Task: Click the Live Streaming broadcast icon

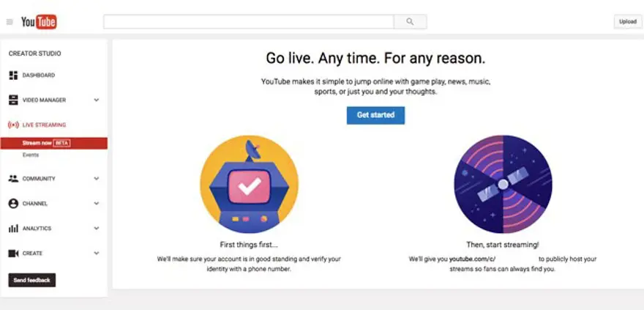Action: tap(13, 125)
